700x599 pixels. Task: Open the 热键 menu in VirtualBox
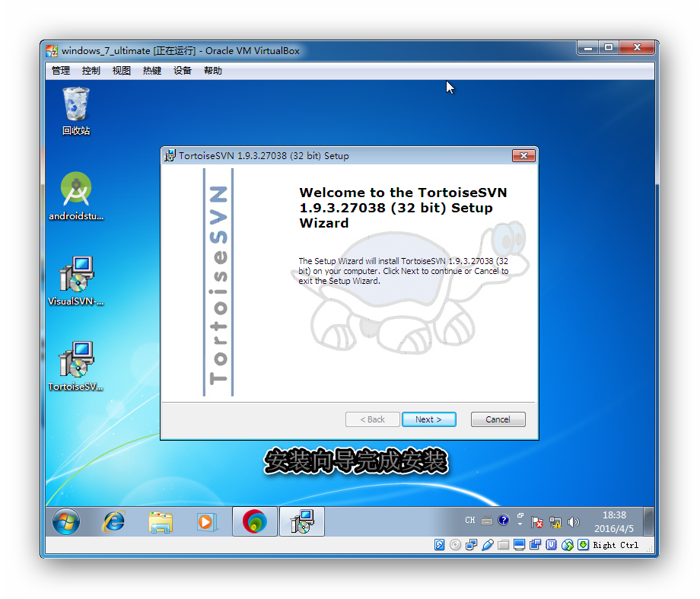pos(151,71)
